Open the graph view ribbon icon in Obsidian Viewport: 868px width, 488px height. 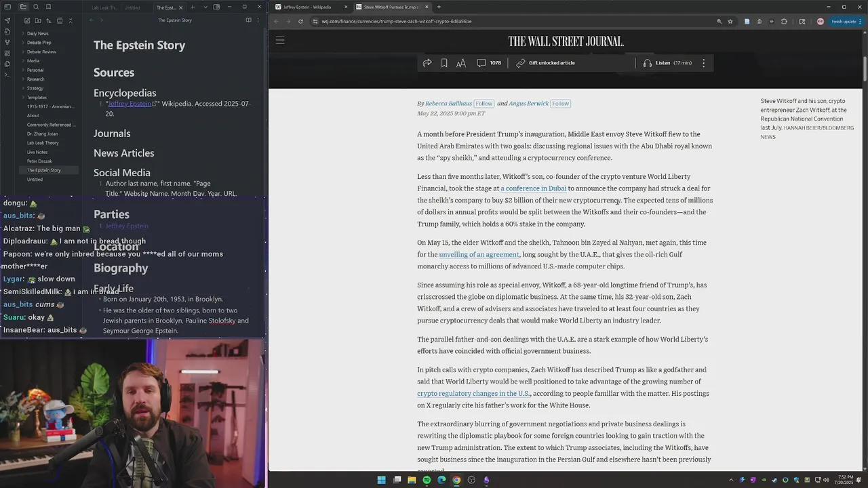(x=7, y=42)
